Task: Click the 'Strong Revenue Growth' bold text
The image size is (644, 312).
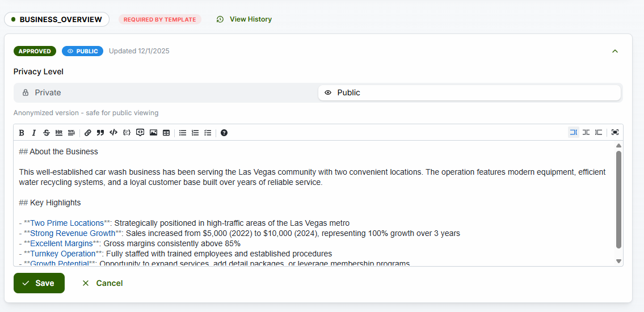Action: point(73,234)
